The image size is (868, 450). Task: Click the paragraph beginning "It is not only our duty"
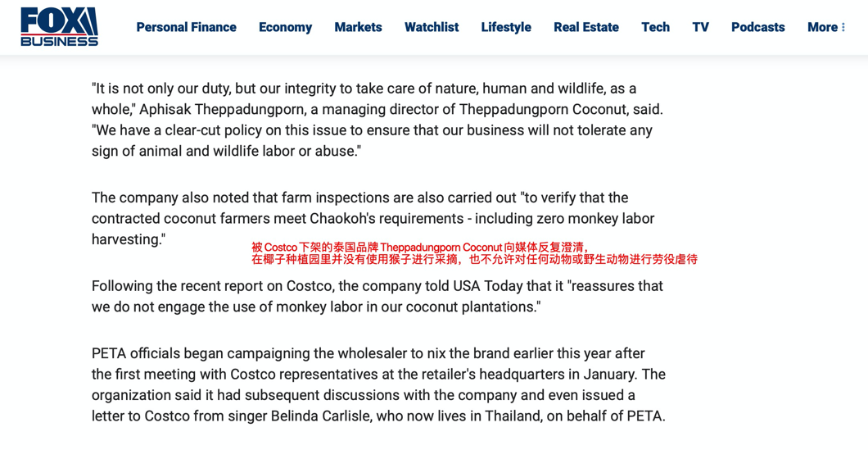[377, 120]
